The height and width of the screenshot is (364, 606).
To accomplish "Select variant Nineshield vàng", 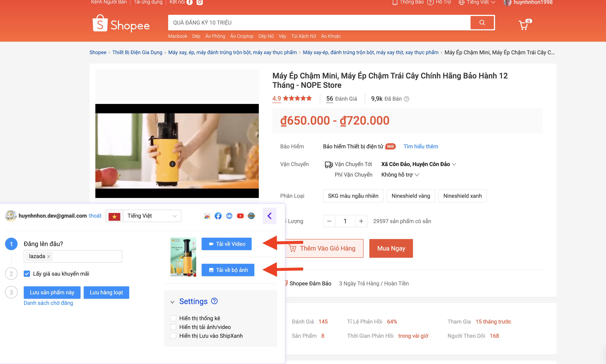I will click(x=411, y=196).
